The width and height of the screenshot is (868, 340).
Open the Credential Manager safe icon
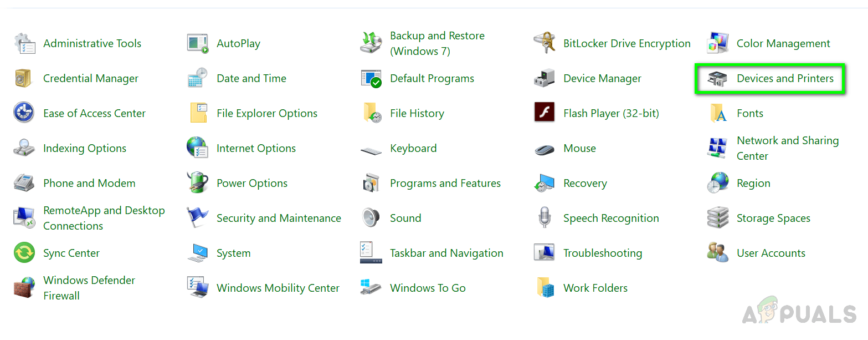(x=24, y=79)
